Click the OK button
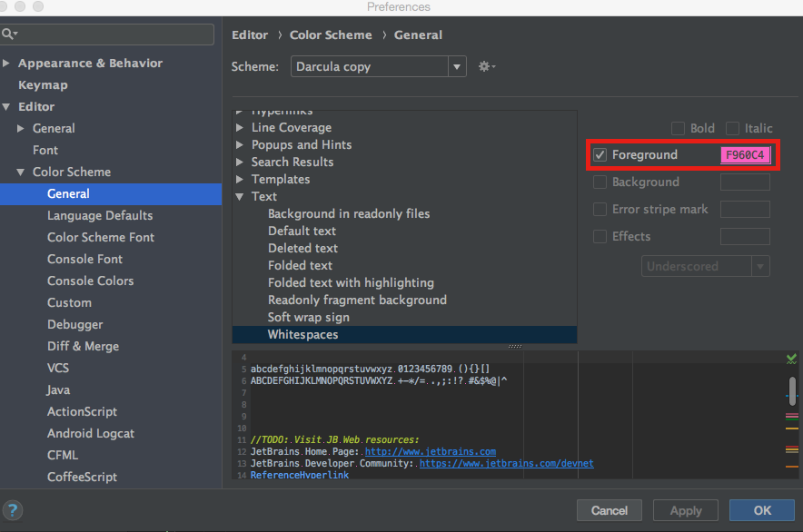 pos(762,510)
